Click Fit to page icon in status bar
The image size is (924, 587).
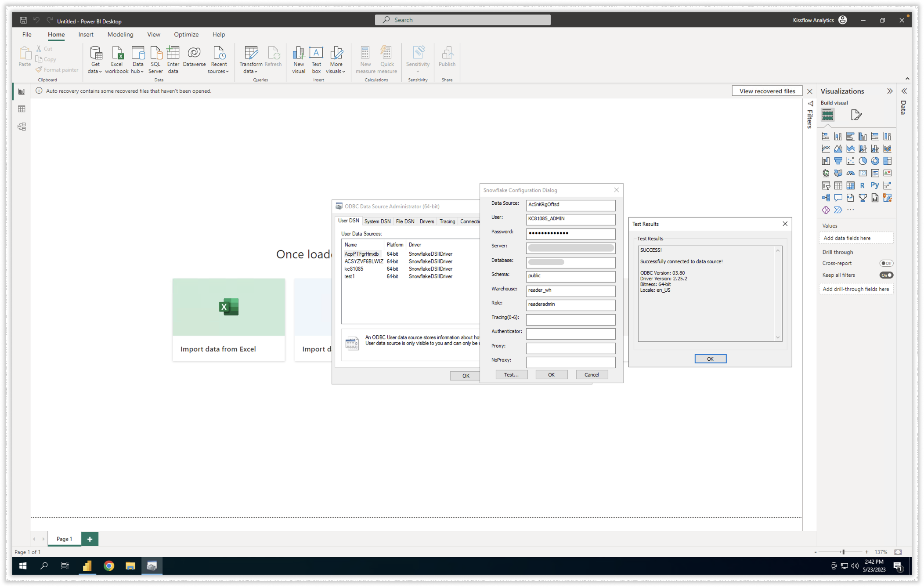pyautogui.click(x=898, y=552)
